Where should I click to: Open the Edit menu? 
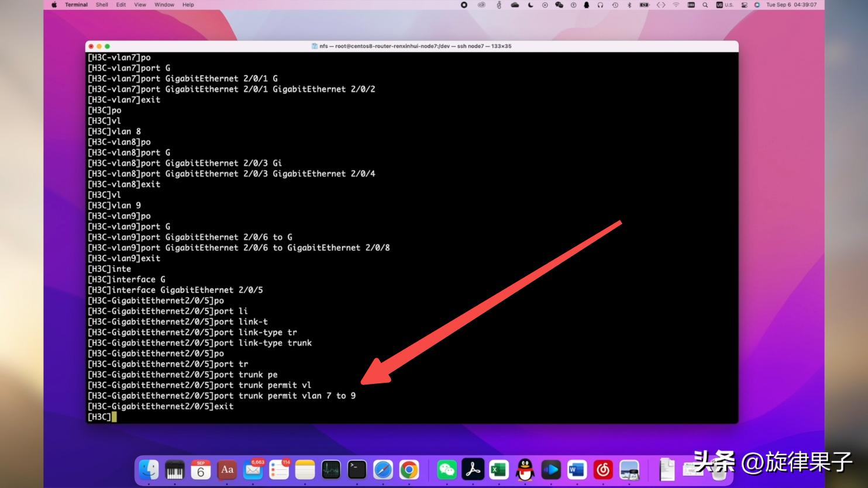click(x=121, y=5)
